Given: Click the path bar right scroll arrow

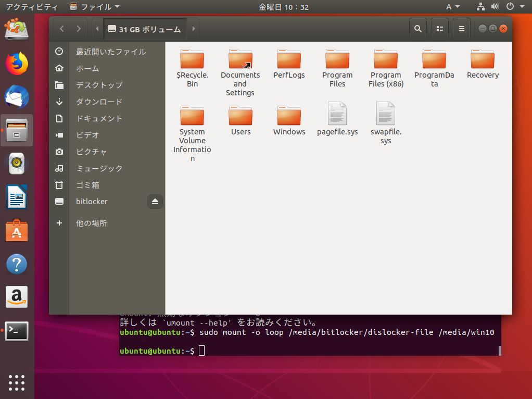Looking at the screenshot, I should (194, 29).
